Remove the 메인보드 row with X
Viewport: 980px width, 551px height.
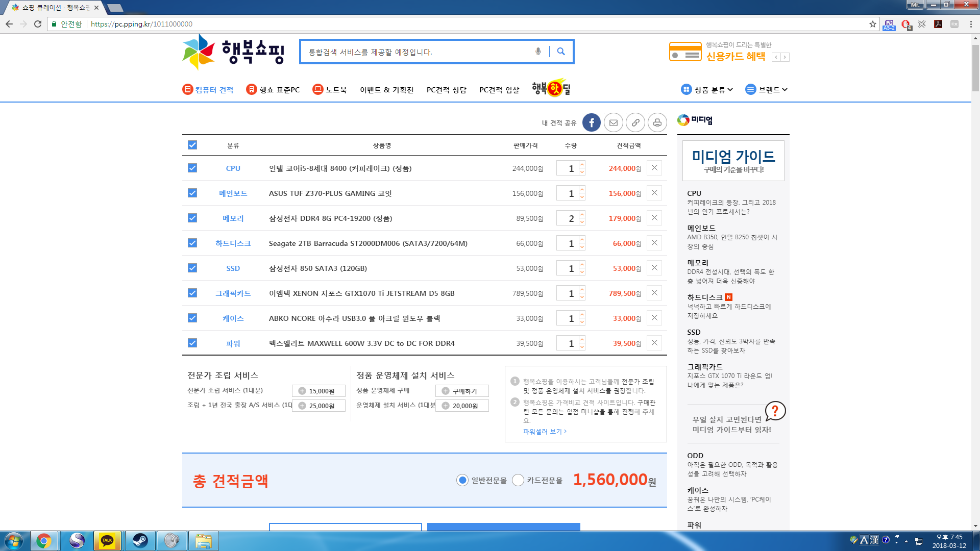[x=654, y=193]
